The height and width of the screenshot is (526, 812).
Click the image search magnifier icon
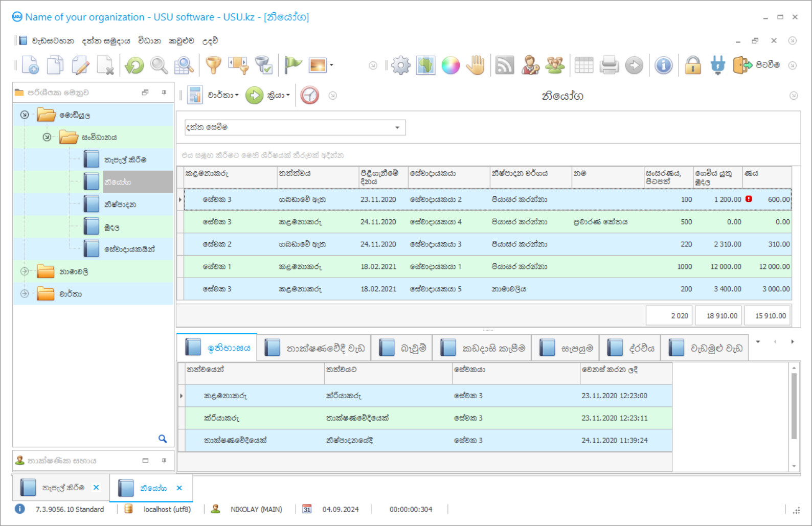(x=184, y=65)
